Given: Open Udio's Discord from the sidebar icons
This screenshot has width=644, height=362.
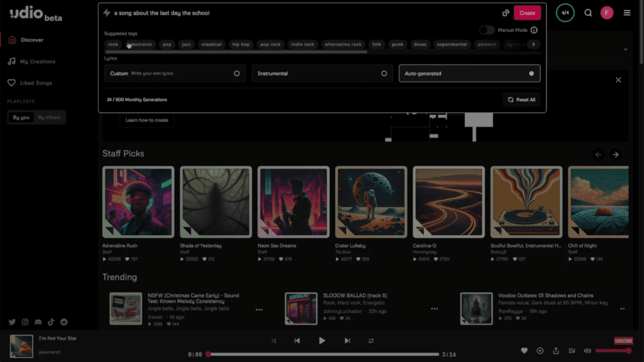Looking at the screenshot, I should coord(38,322).
